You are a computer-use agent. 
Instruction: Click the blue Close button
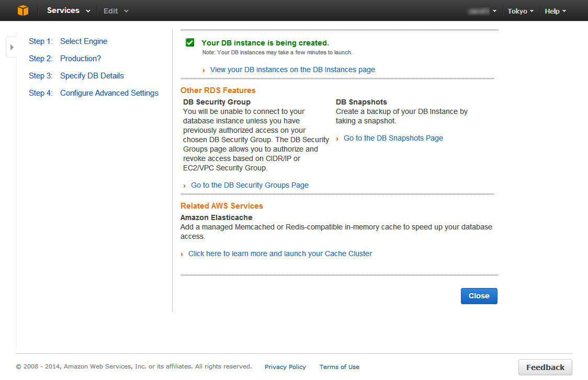point(479,296)
